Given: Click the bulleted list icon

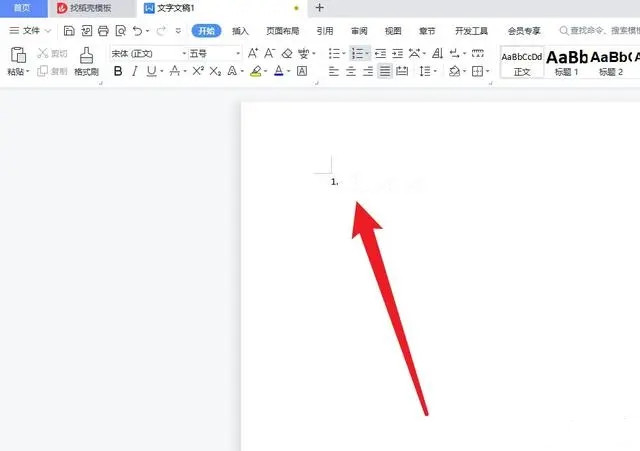Looking at the screenshot, I should 334,53.
